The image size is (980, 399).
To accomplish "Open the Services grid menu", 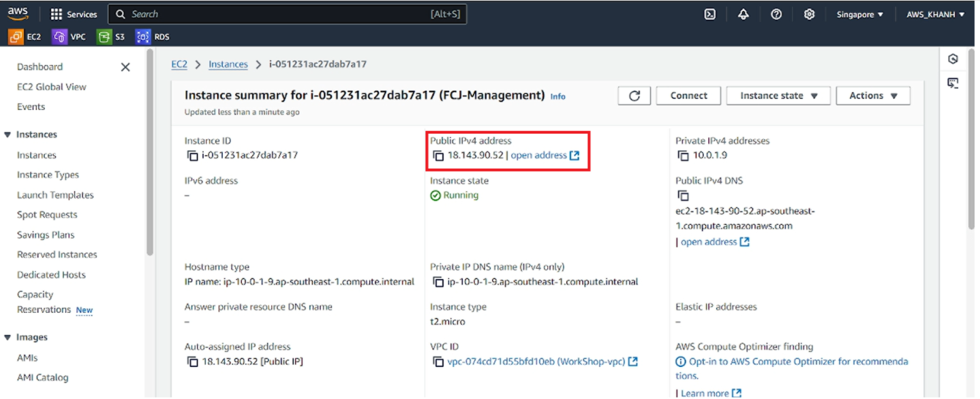I will pyautogui.click(x=74, y=14).
